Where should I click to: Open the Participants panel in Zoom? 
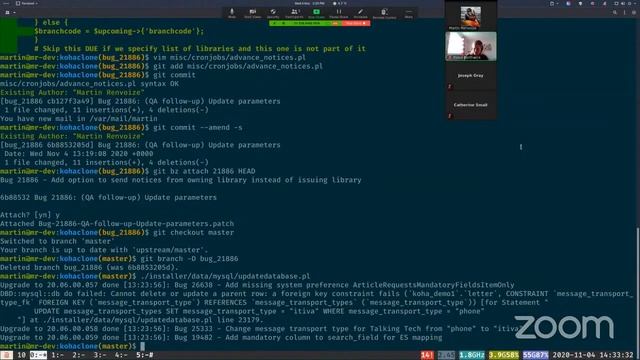pos(294,13)
